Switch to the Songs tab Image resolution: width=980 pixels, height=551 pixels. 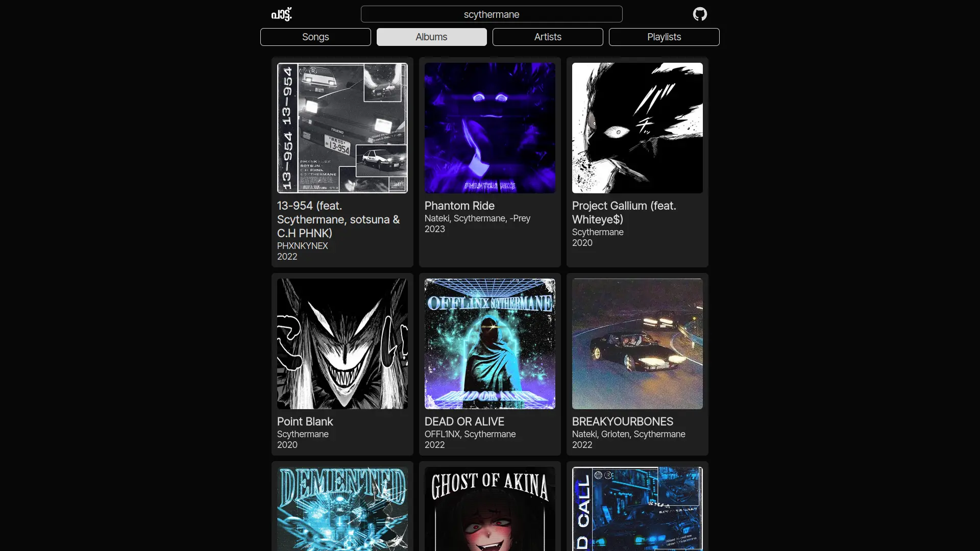tap(315, 37)
